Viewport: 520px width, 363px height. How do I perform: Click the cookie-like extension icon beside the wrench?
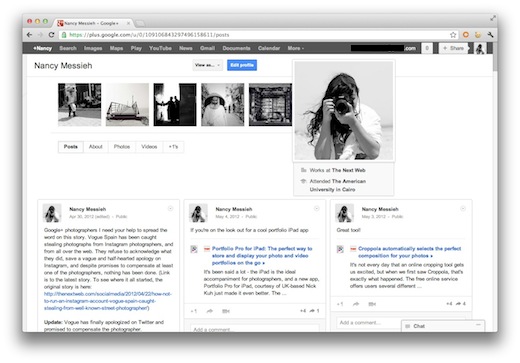pos(478,35)
